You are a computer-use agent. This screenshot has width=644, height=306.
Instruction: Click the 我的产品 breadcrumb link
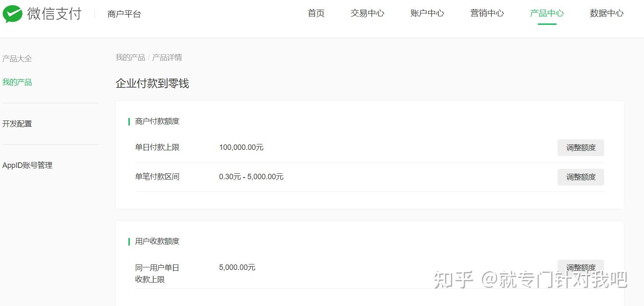point(130,58)
